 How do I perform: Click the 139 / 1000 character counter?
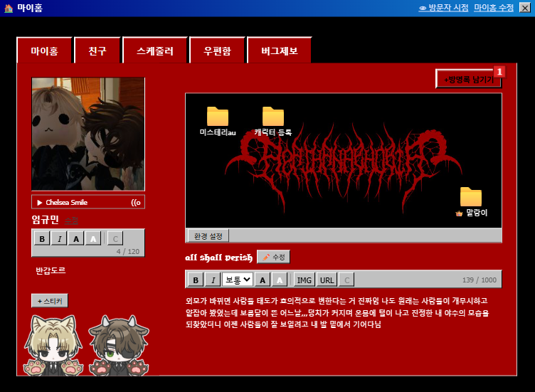[x=479, y=280]
